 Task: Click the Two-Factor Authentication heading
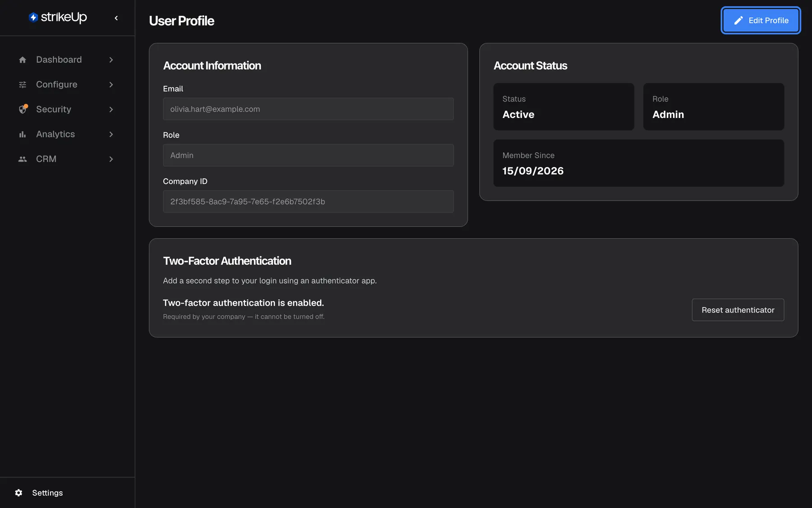pyautogui.click(x=227, y=261)
